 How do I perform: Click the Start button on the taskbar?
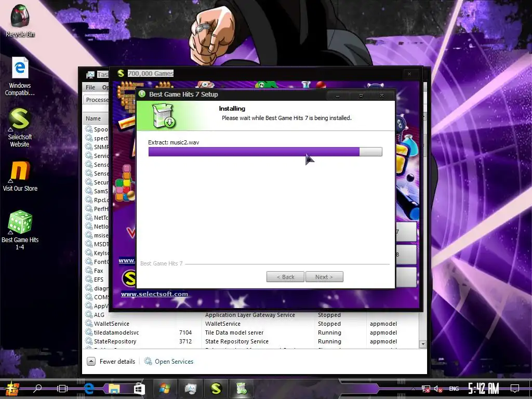coord(12,389)
